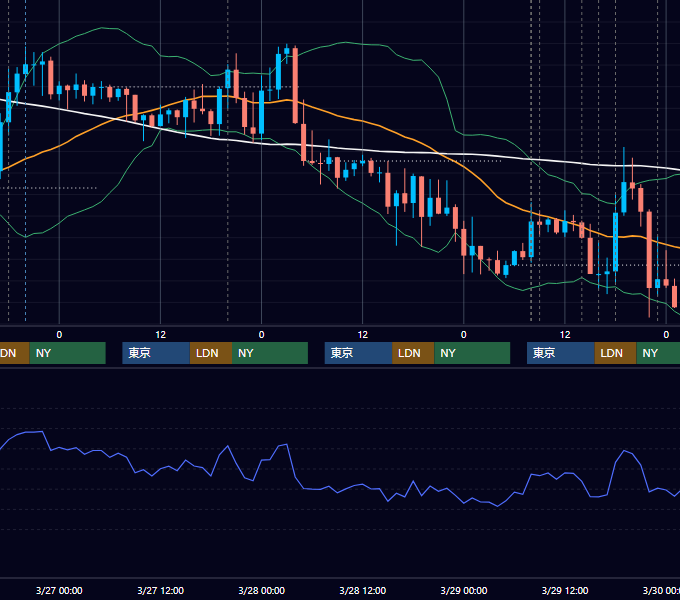Click LDN block between 3/27 12:00 and 3/28 00:00
The height and width of the screenshot is (600, 680).
[x=211, y=353]
